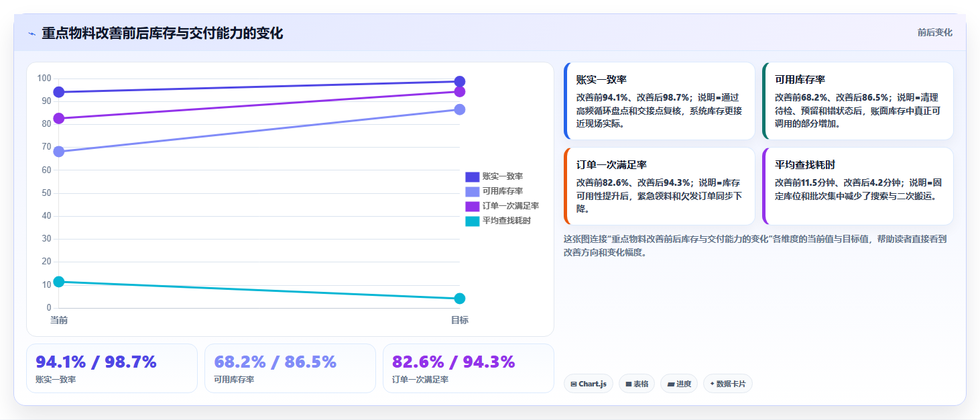The height and width of the screenshot is (420, 980).
Task: Click the 可用库存率 data point at 当前
Action: click(x=59, y=152)
